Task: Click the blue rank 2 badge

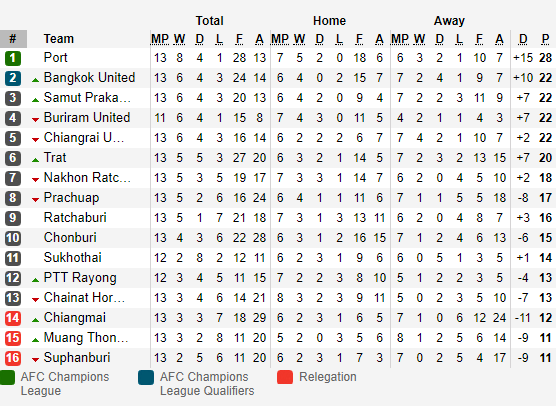Action: click(x=13, y=78)
